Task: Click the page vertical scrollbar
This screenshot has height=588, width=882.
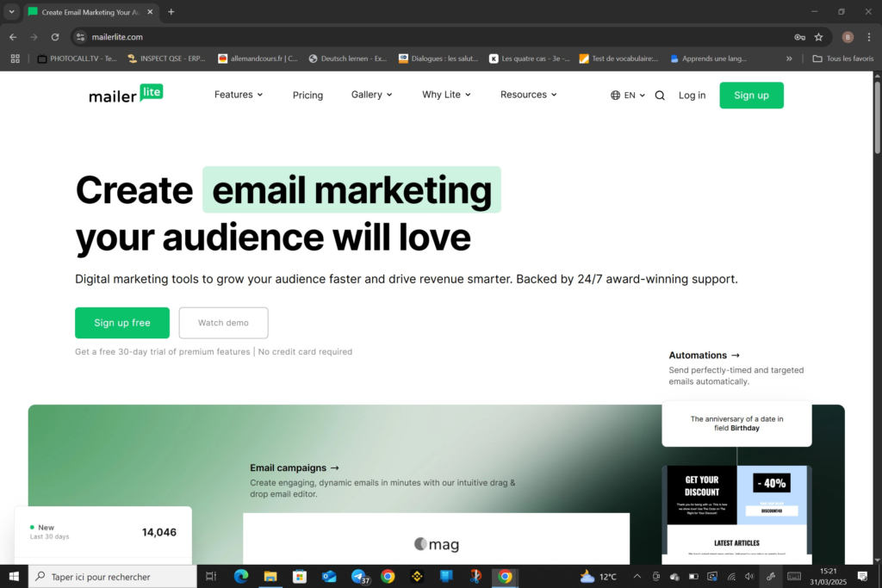Action: point(877,117)
